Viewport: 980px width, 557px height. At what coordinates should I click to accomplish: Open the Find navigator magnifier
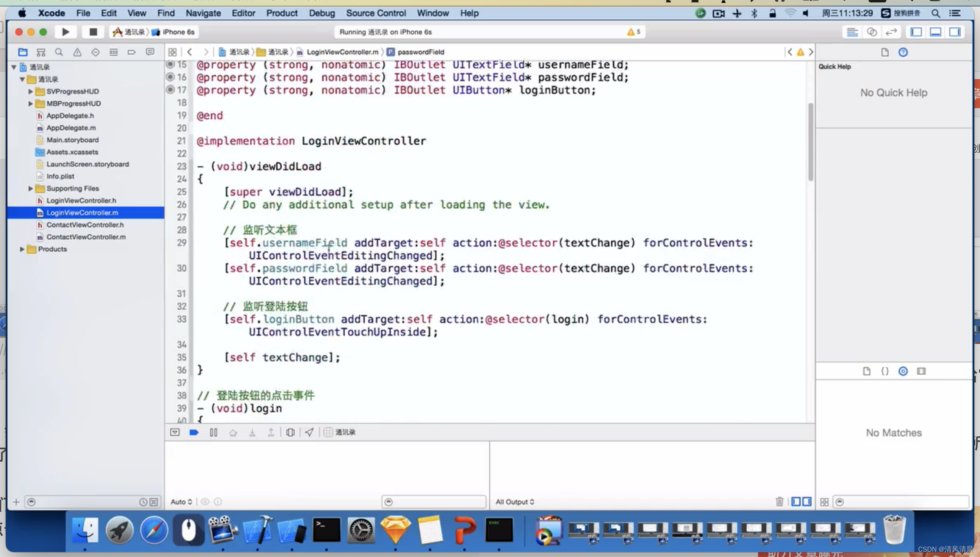coord(59,52)
